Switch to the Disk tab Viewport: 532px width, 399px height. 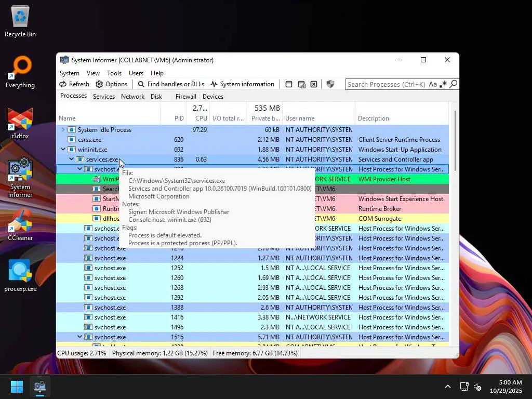point(156,96)
